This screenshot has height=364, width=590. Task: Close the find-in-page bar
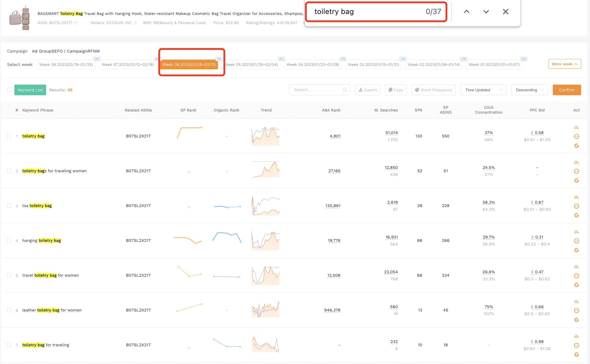click(506, 12)
